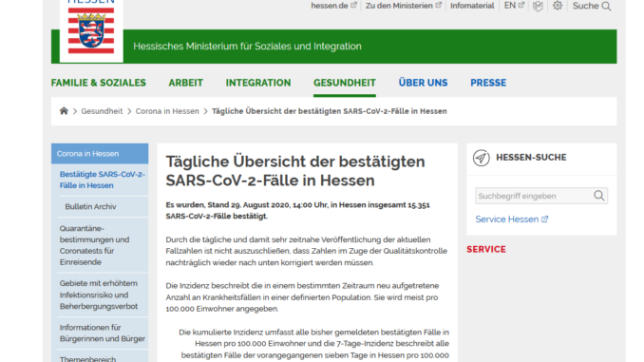Viewport: 644px width, 362px height.
Task: Select Corona in Hessen sidebar header
Action: pyautogui.click(x=100, y=154)
